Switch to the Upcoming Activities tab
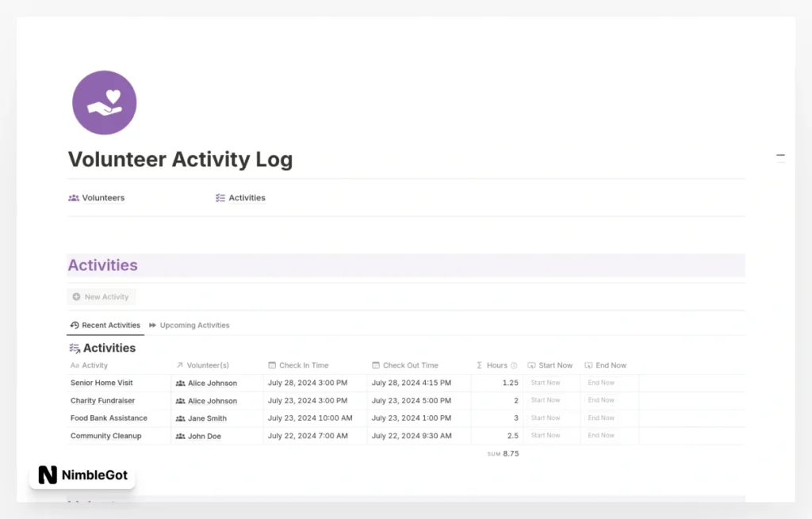Image resolution: width=812 pixels, height=519 pixels. tap(189, 325)
